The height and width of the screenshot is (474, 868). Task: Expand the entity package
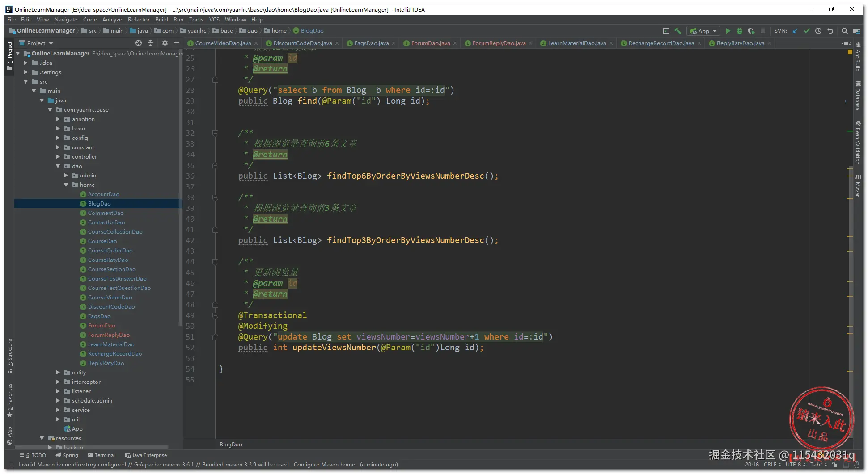tap(58, 373)
